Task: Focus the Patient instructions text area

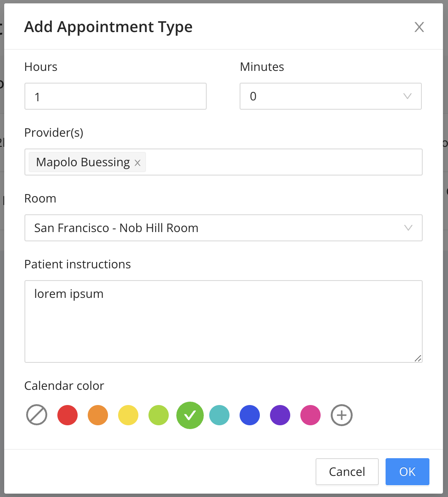Action: click(223, 321)
